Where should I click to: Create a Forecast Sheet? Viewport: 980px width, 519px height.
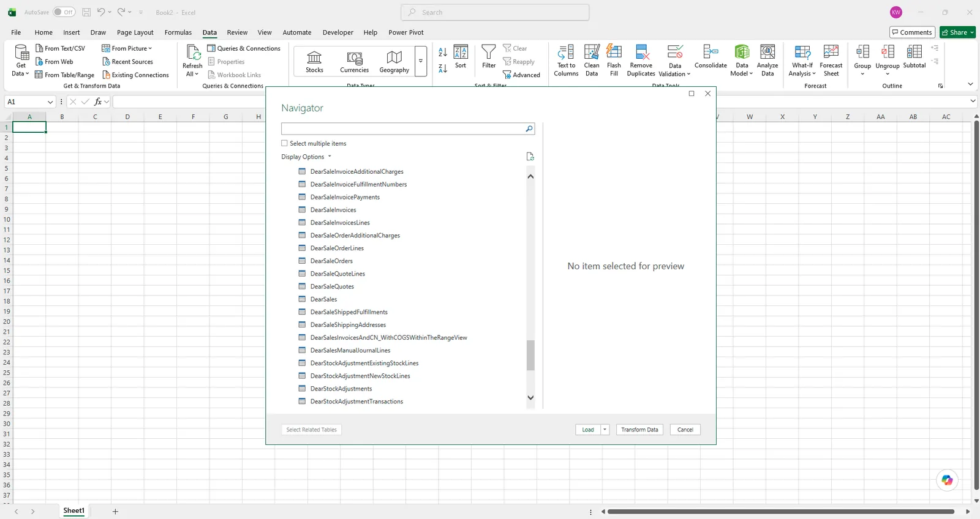point(831,61)
